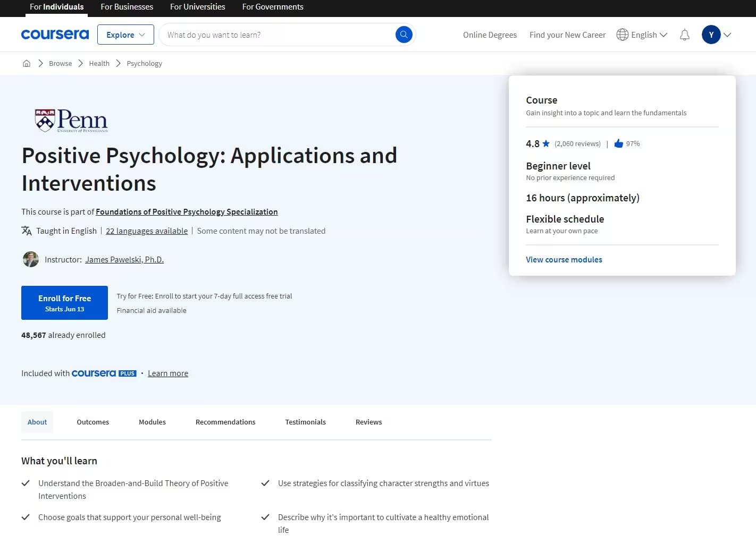756x544 pixels.
Task: Click the course title heading
Action: [x=209, y=169]
